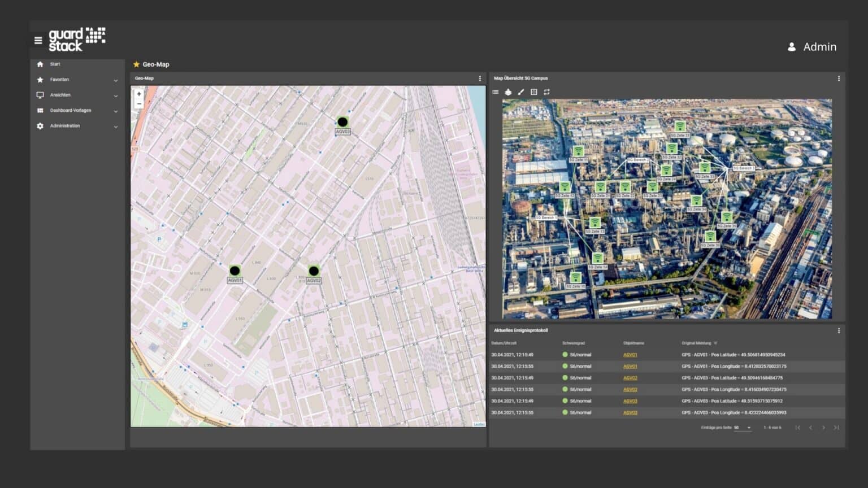868x488 pixels.
Task: Open the hamburger menu beside guardstack logo
Action: 38,41
